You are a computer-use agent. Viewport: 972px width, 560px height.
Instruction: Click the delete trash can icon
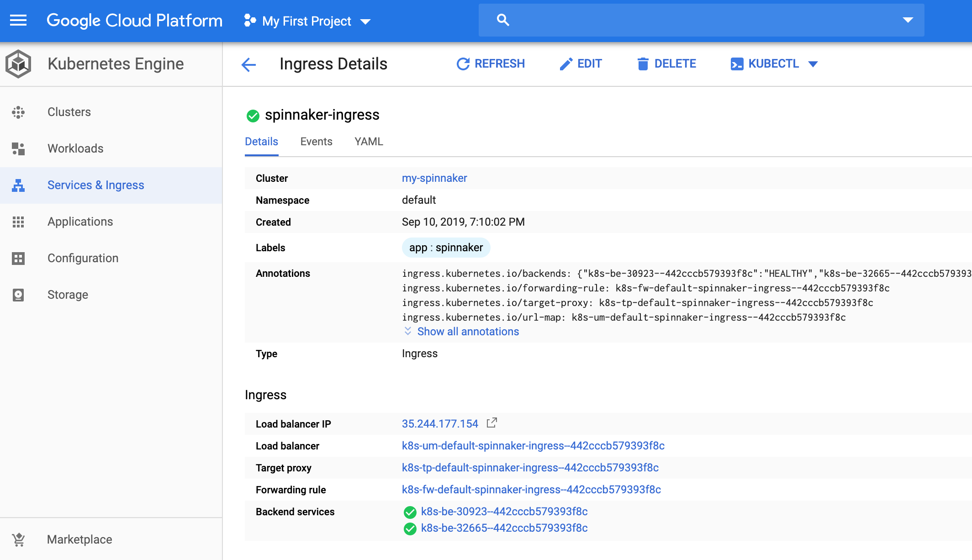[x=643, y=64]
